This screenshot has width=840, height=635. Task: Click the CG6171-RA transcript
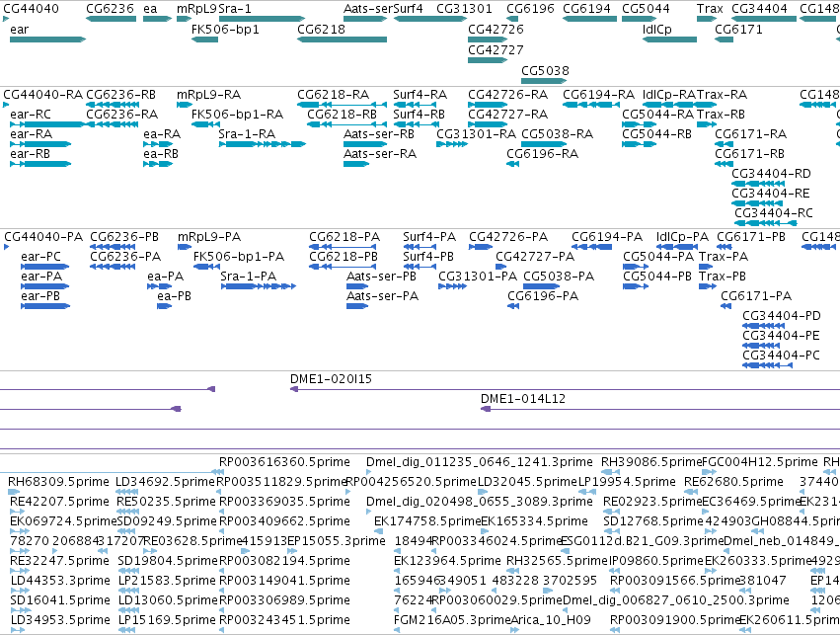[x=724, y=144]
